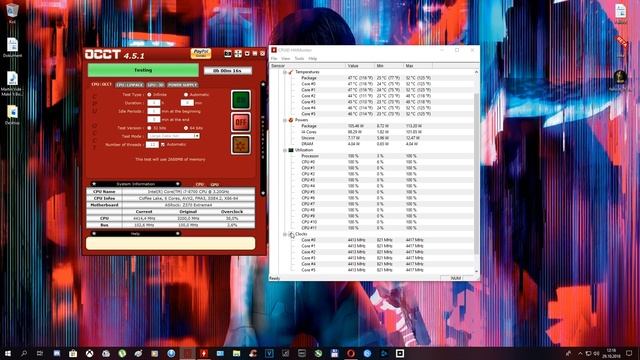Click the Sensor column header
The width and height of the screenshot is (640, 360).
308,66
